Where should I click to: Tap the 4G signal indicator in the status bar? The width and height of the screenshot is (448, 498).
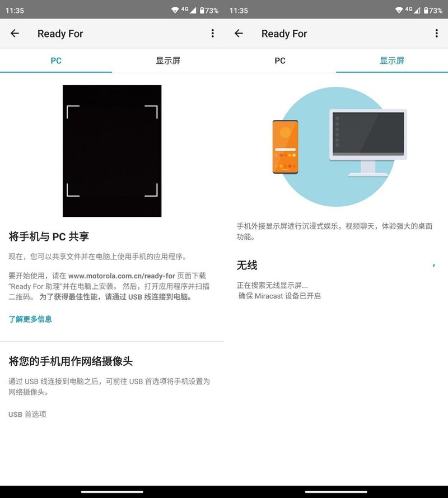(x=185, y=9)
